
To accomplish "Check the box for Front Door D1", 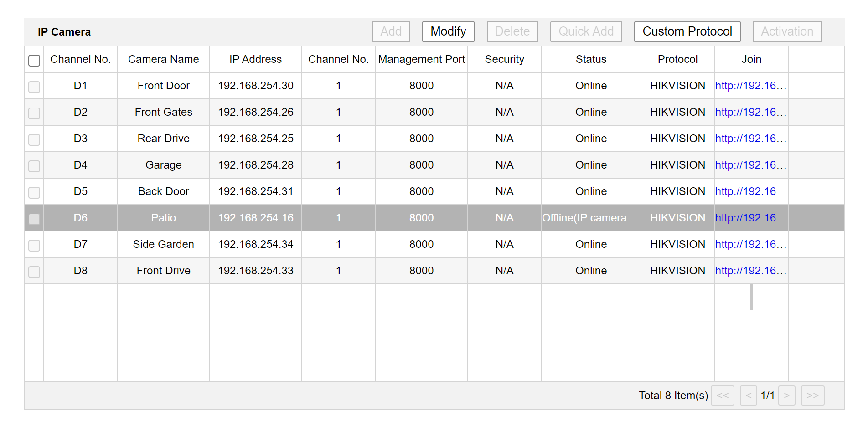I will click(34, 87).
